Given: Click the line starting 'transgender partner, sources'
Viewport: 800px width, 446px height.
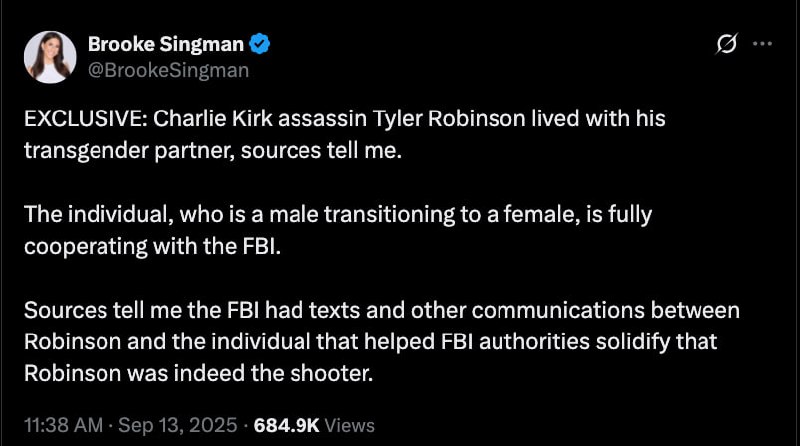Looking at the screenshot, I should 213,151.
